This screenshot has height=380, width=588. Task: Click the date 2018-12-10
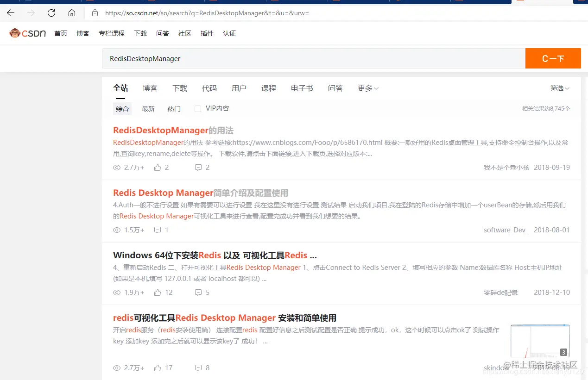(x=552, y=293)
